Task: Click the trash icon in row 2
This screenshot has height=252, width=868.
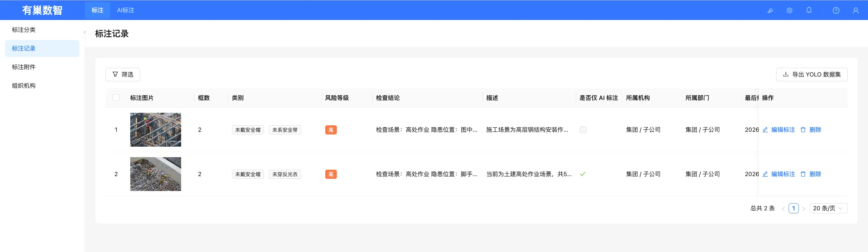Action: pyautogui.click(x=803, y=174)
